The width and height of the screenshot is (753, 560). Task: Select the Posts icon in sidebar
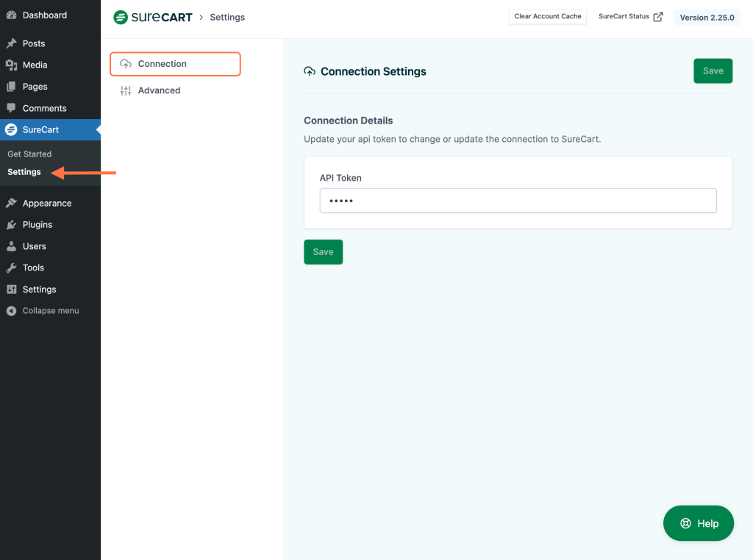10,43
